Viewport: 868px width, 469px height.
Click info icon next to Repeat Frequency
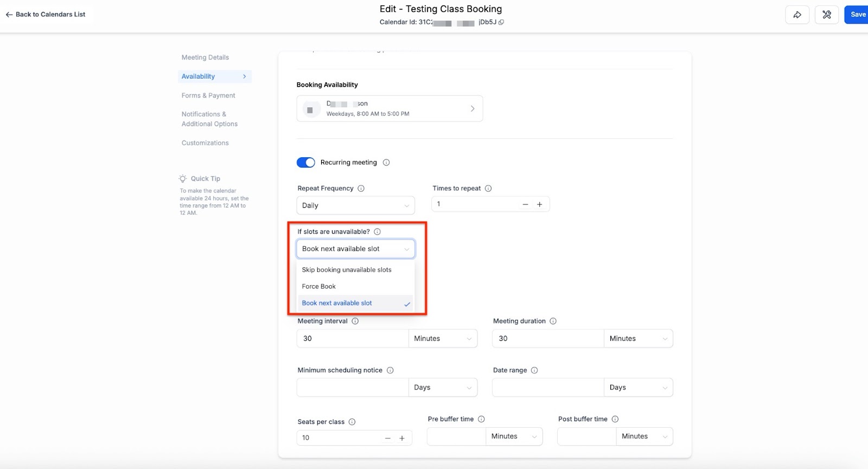tap(361, 189)
